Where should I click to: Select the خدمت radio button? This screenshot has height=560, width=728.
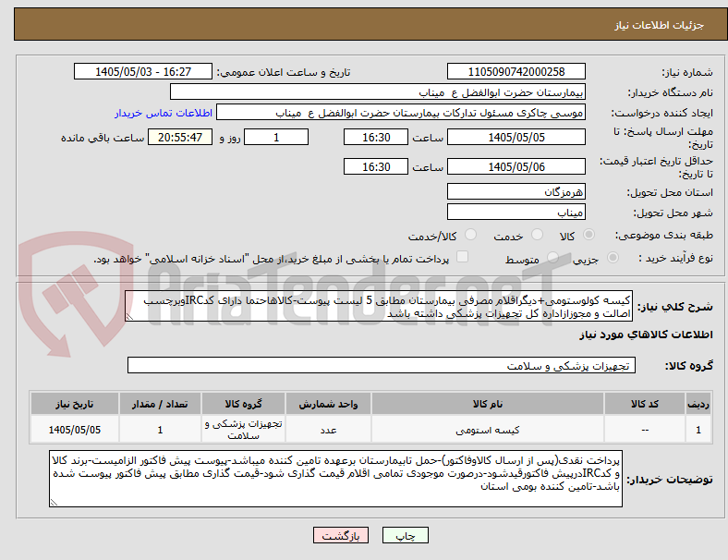(x=537, y=235)
